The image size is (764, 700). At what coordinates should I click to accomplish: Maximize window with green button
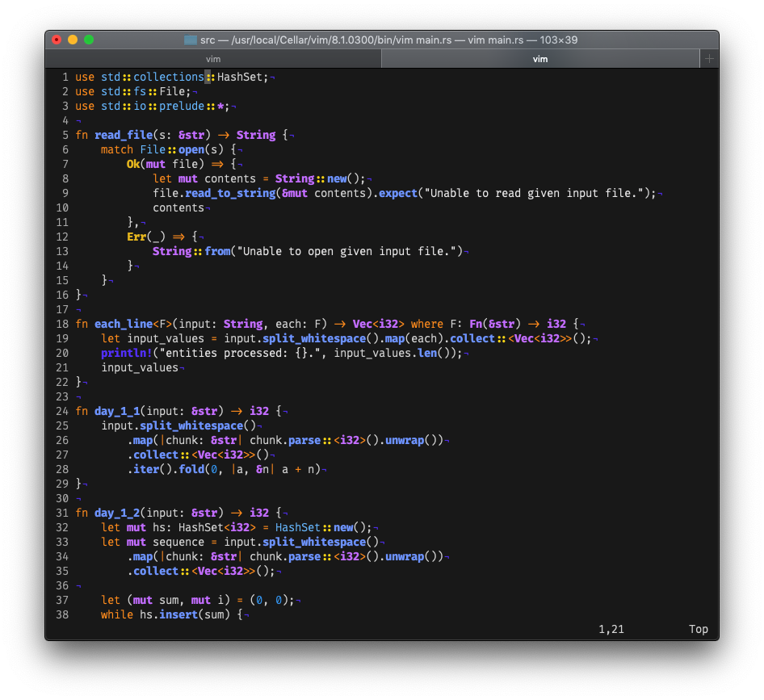pos(89,40)
